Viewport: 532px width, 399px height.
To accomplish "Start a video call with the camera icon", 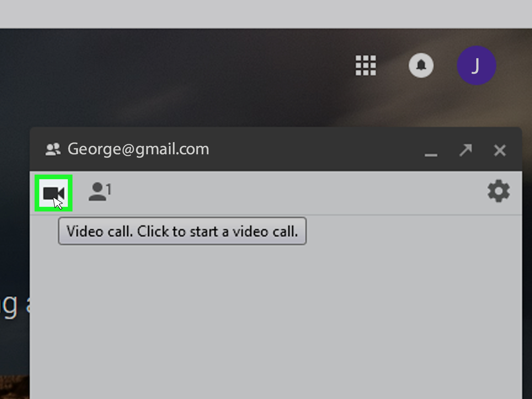I will click(x=54, y=193).
